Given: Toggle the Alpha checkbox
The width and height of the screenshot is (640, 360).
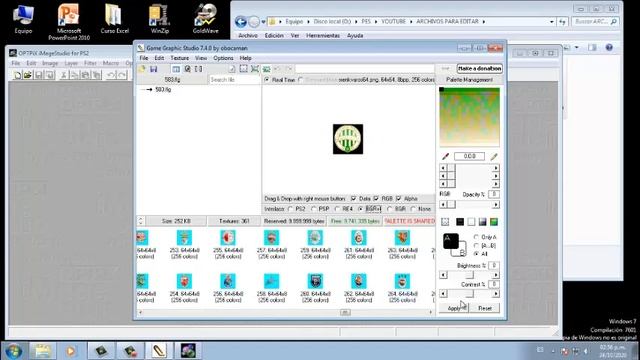Looking at the screenshot, I should coord(399,199).
